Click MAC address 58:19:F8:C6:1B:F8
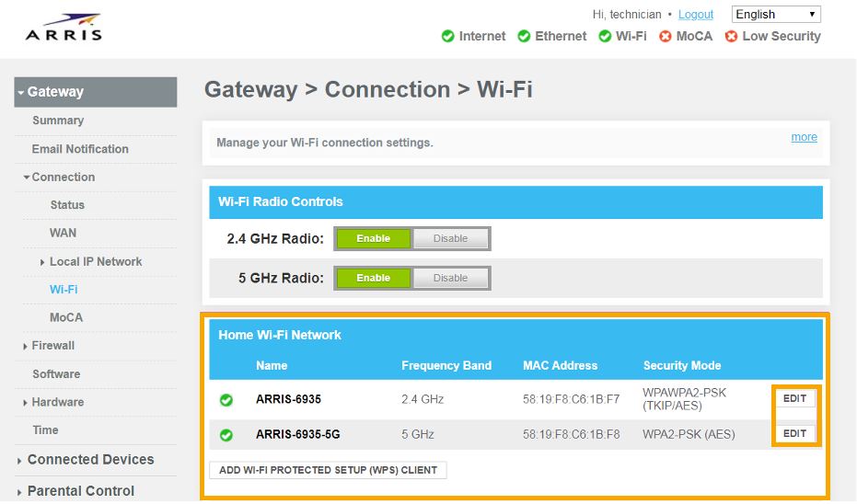The height and width of the screenshot is (504, 857). click(571, 434)
